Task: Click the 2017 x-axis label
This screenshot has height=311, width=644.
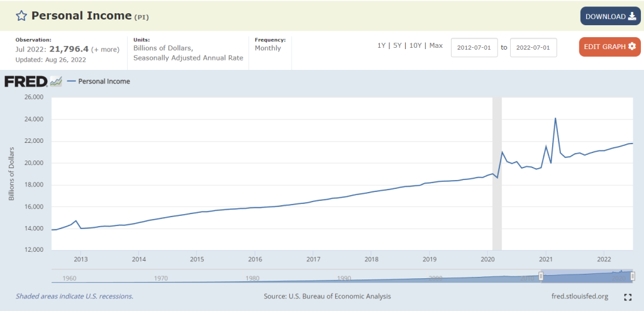Action: tap(313, 259)
